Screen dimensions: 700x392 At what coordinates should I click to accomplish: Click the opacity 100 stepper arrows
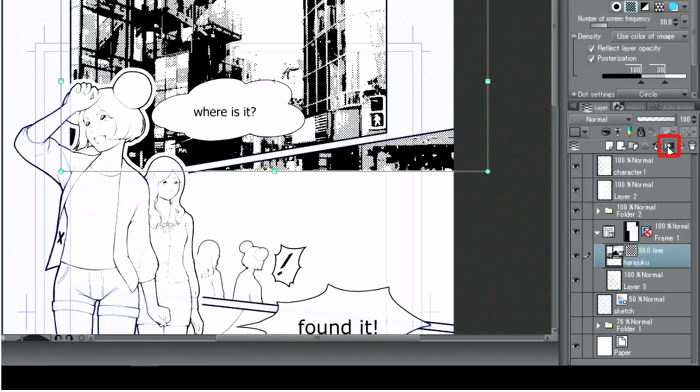click(x=694, y=119)
